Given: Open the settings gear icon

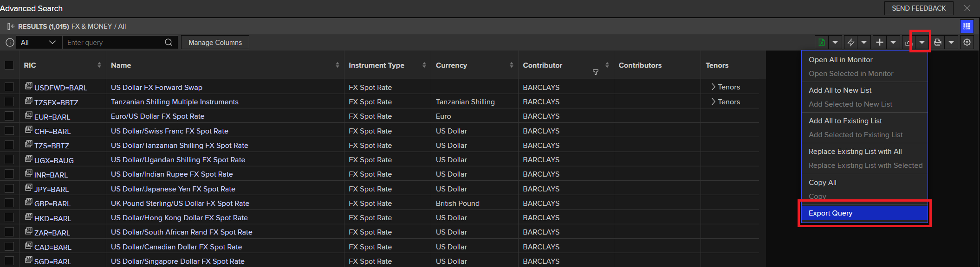Looking at the screenshot, I should (x=967, y=42).
